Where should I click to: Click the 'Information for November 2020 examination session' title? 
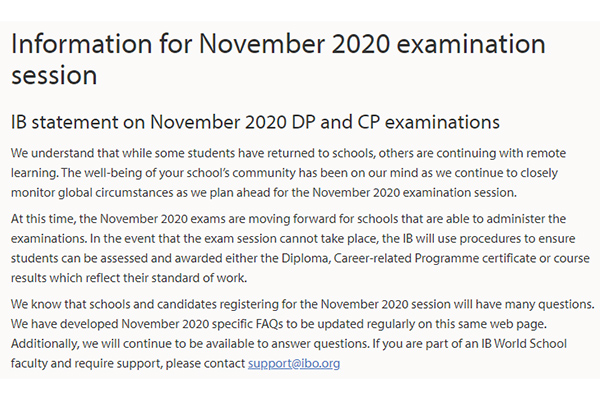[x=278, y=59]
